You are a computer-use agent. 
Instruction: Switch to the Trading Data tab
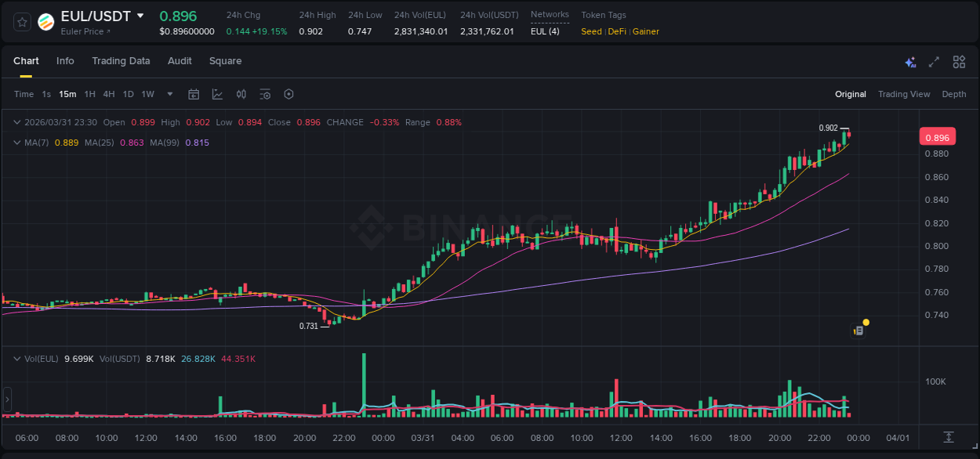point(121,61)
